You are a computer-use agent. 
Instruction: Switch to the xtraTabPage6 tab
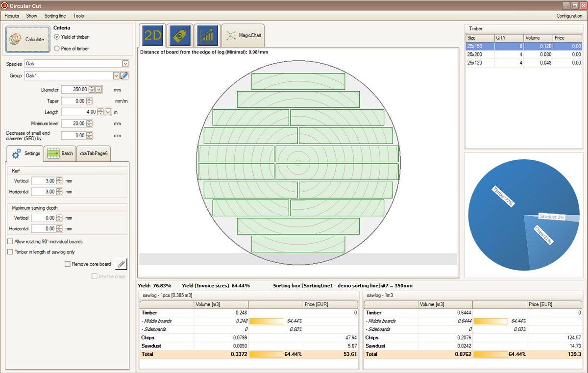click(93, 153)
